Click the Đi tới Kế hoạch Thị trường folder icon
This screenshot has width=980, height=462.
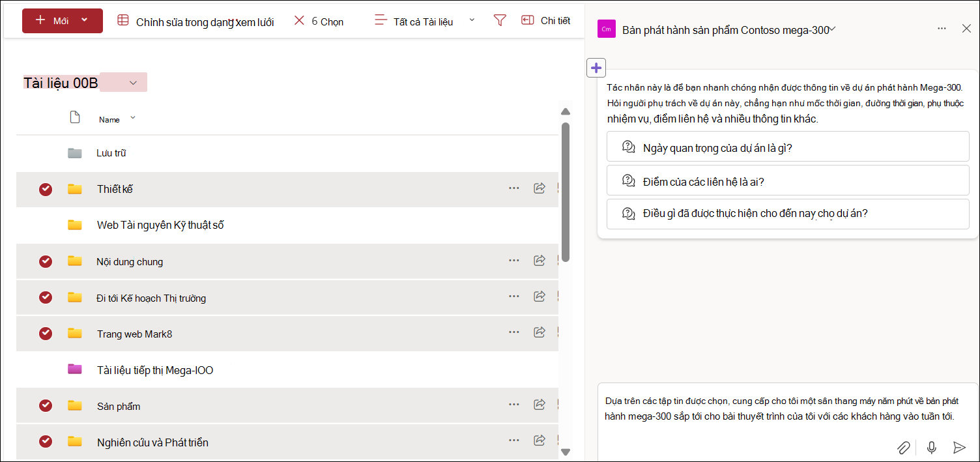(x=75, y=297)
